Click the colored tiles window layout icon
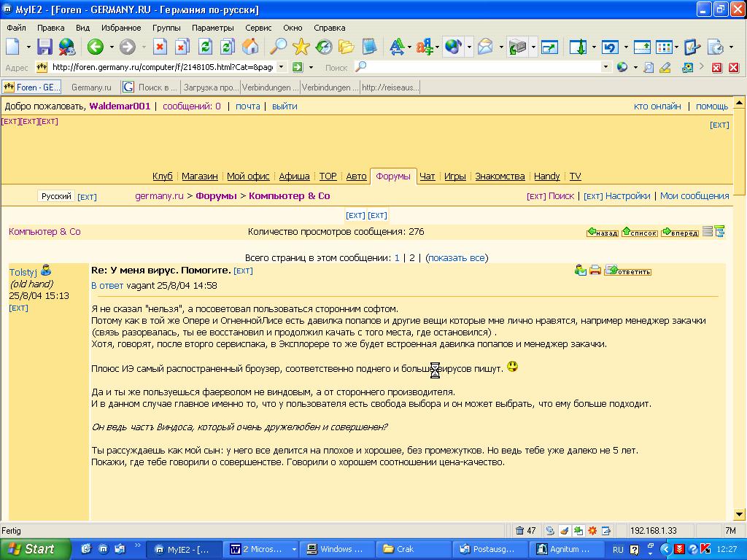 664,47
